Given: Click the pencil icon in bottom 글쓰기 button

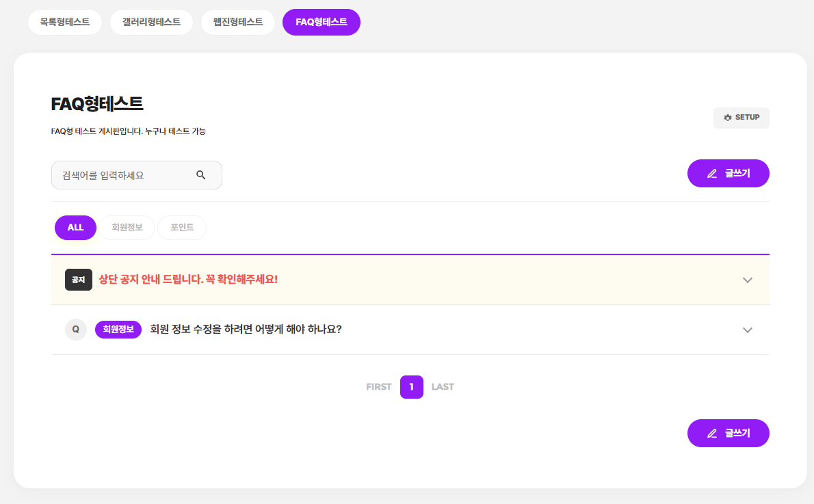Looking at the screenshot, I should pos(712,434).
